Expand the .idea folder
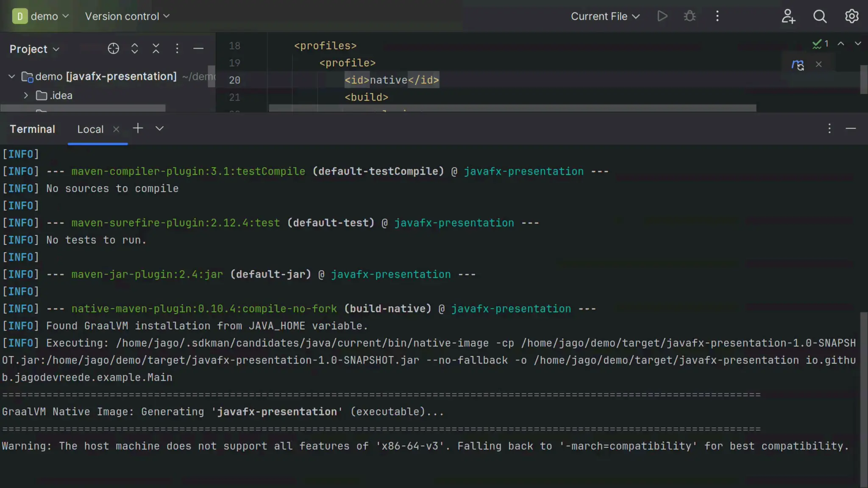Image resolution: width=868 pixels, height=488 pixels. (26, 96)
